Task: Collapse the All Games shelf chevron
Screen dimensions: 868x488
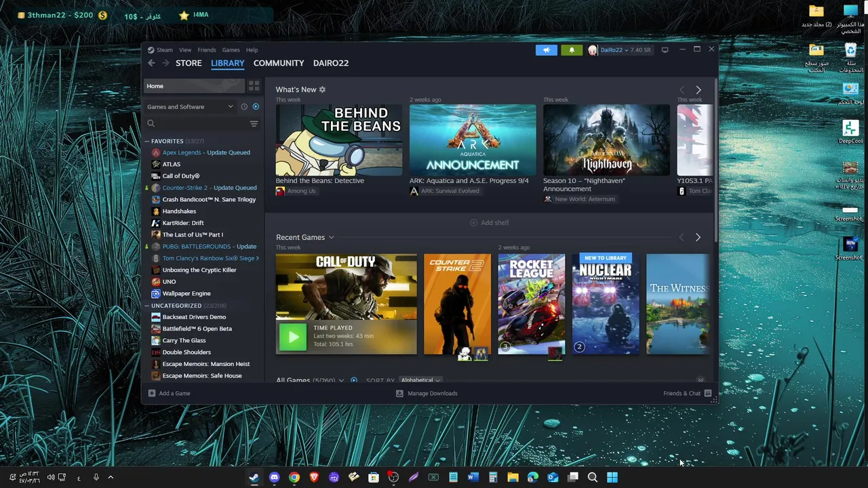Action: point(701,380)
